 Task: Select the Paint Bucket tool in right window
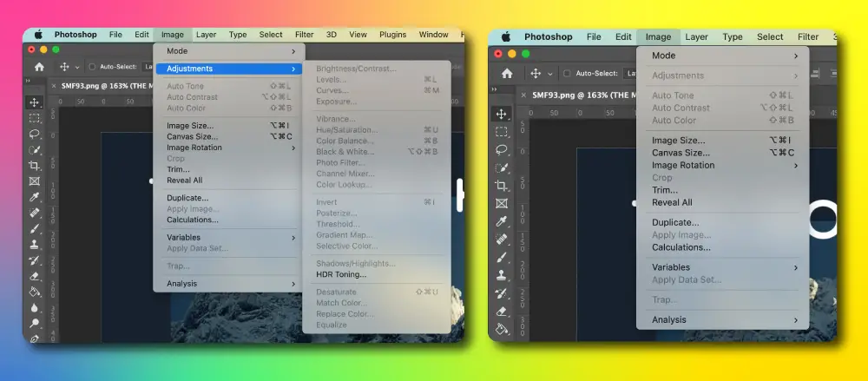502,329
